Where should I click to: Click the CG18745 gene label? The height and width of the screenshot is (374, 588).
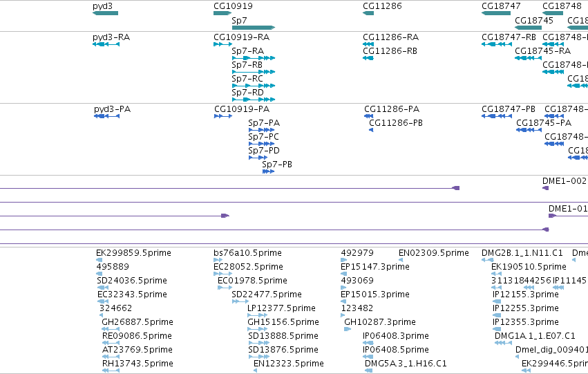[x=533, y=20]
